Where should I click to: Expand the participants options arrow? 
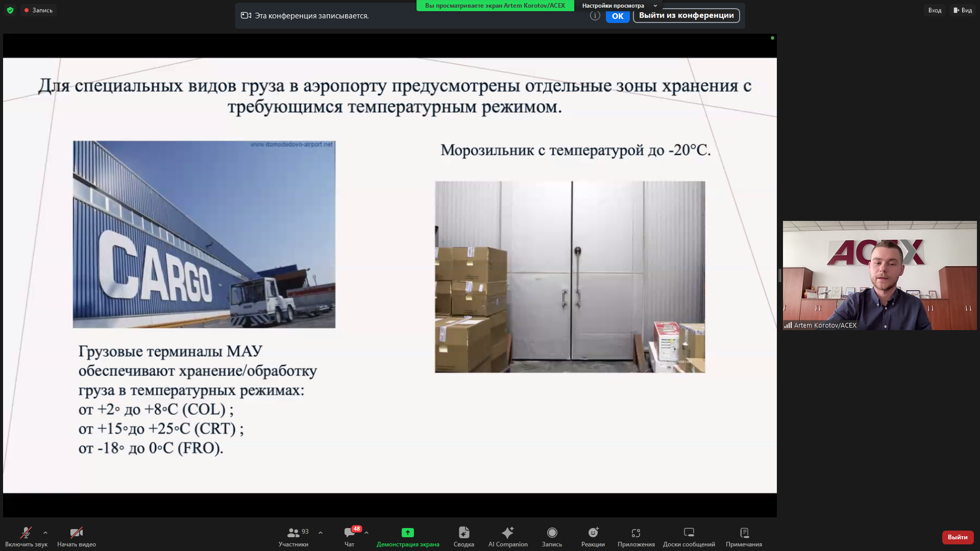(321, 533)
